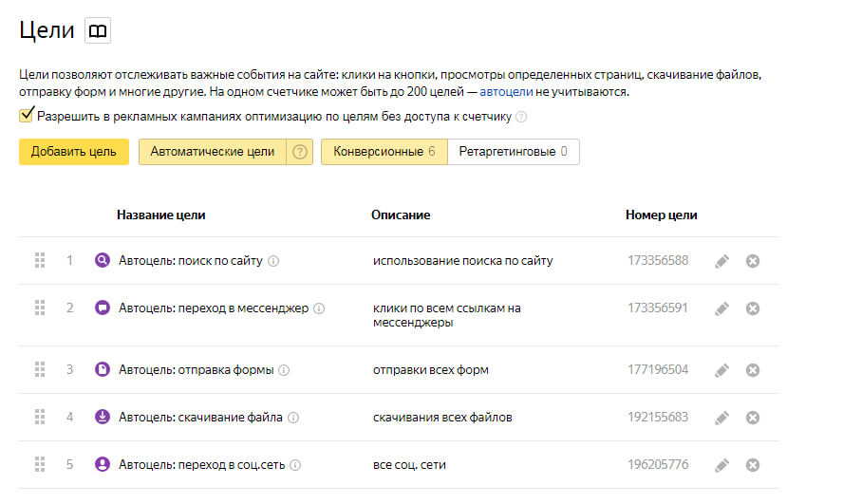
Task: Select goal number 173356588
Action: (658, 261)
